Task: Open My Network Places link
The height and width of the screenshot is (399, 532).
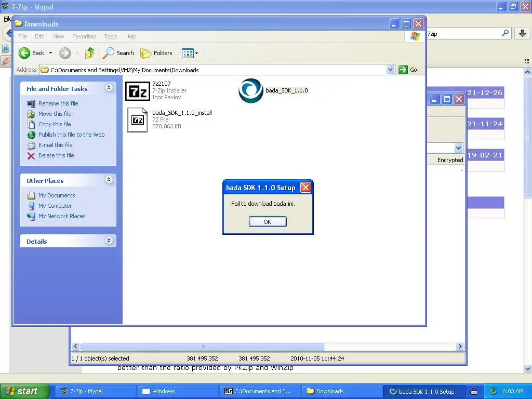Action: click(62, 216)
